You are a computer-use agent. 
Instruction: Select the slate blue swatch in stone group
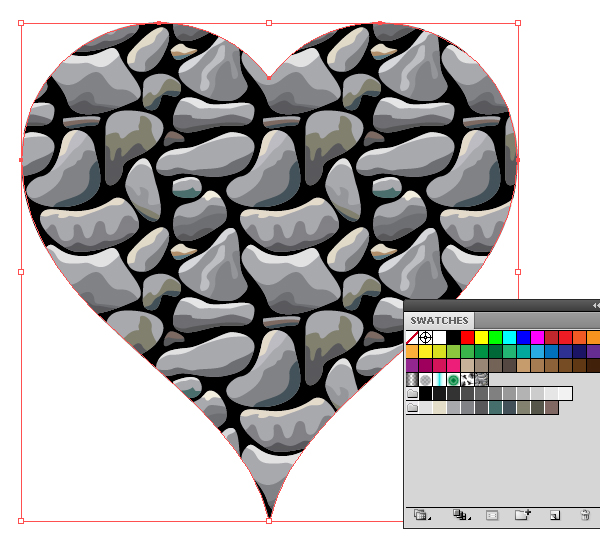tap(509, 407)
